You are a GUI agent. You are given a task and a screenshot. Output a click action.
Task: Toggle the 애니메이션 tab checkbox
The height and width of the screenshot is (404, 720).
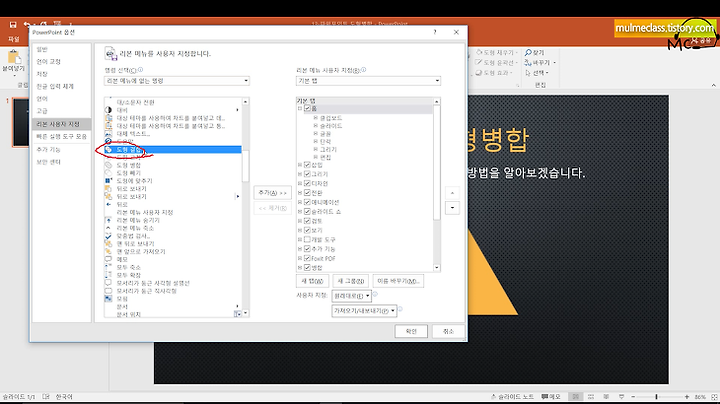(x=308, y=202)
